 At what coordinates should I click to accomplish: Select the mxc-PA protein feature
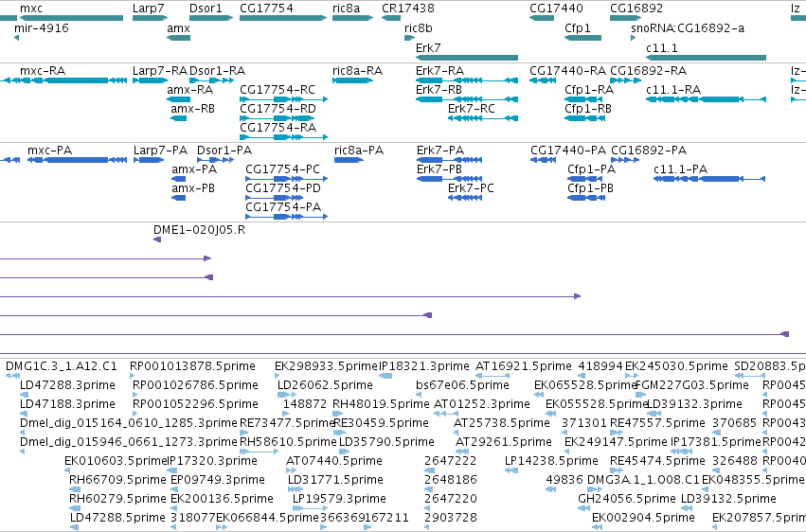(77, 160)
